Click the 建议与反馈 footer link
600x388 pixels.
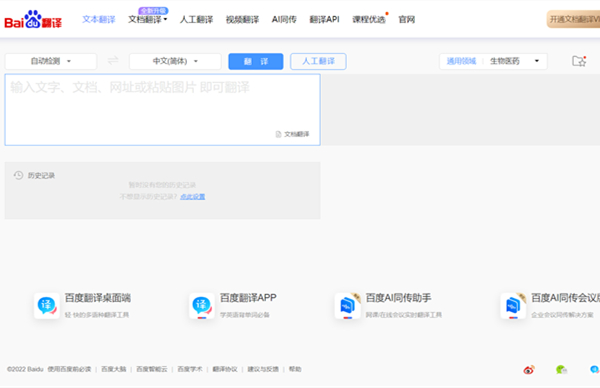(x=263, y=369)
